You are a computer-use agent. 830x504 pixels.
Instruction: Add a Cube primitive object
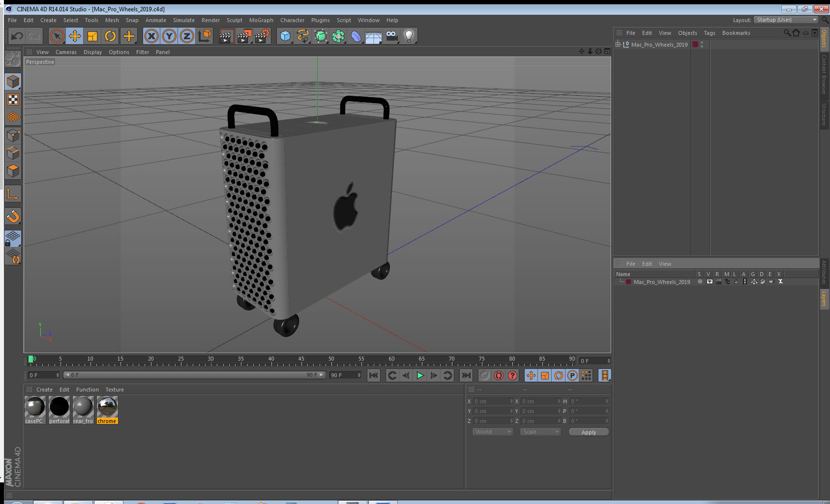pos(285,36)
